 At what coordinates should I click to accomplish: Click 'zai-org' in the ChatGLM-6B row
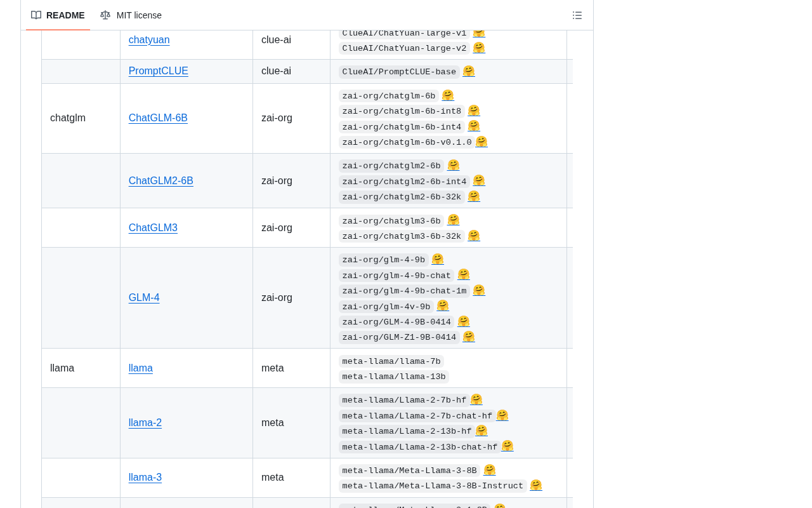277,118
